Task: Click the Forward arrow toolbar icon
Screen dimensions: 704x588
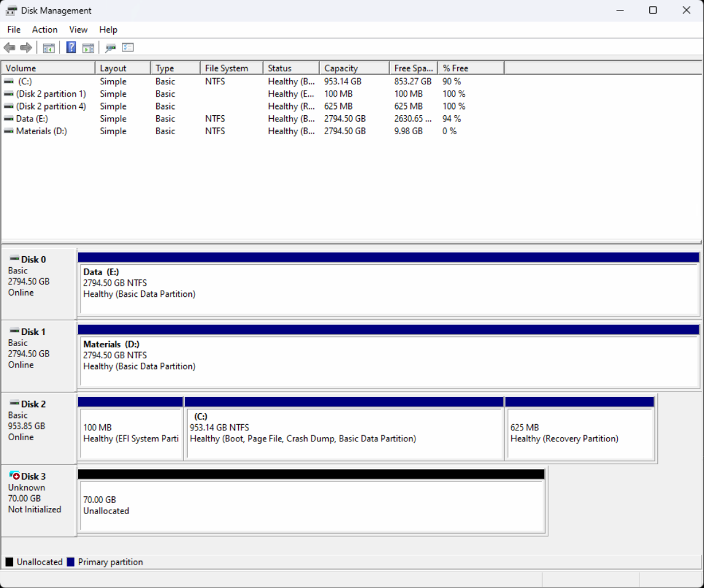Action: pyautogui.click(x=26, y=47)
